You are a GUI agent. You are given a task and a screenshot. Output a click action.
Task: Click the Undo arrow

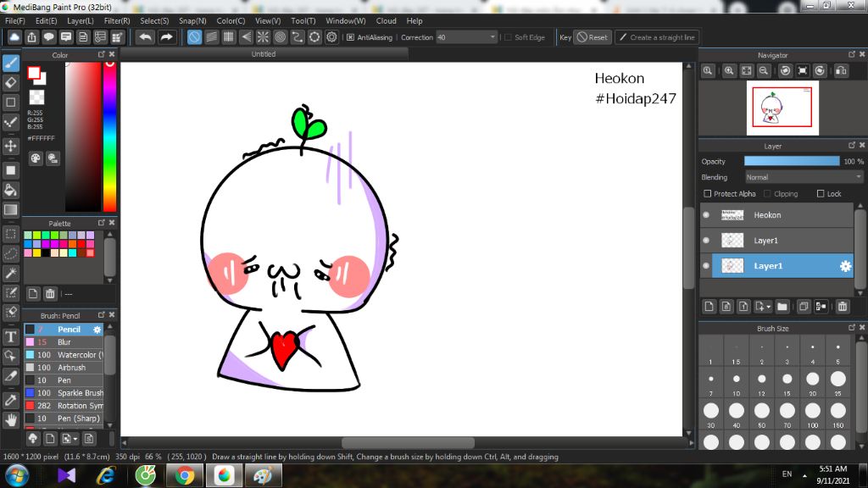(x=146, y=37)
